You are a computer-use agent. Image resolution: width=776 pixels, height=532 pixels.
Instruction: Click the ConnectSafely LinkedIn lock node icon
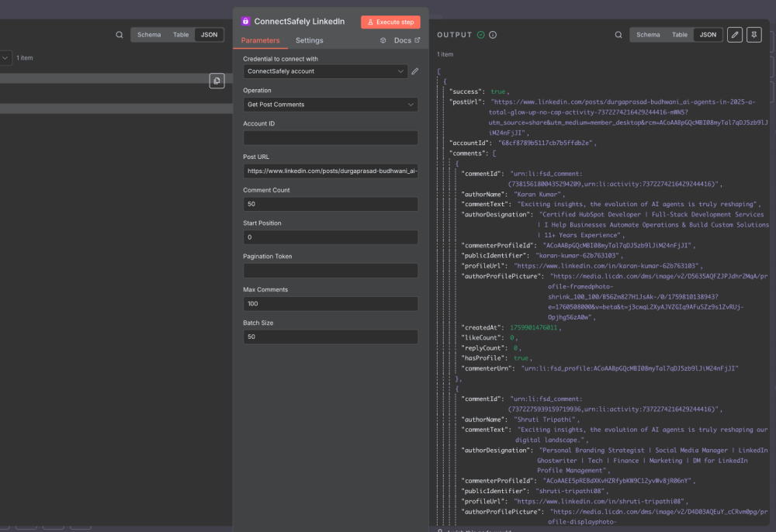click(x=245, y=20)
